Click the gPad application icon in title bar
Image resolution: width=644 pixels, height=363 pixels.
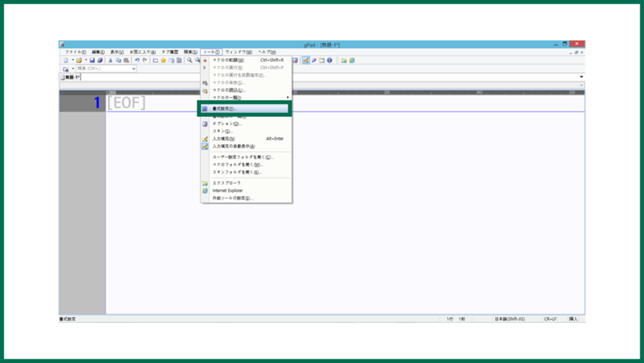tap(62, 45)
